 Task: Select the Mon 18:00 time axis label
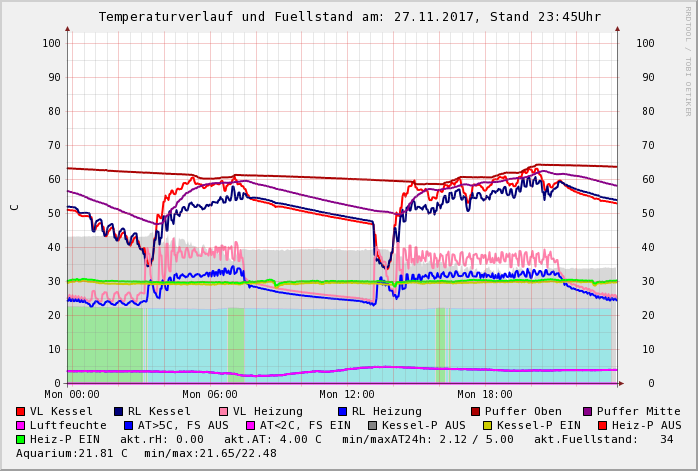click(x=485, y=395)
